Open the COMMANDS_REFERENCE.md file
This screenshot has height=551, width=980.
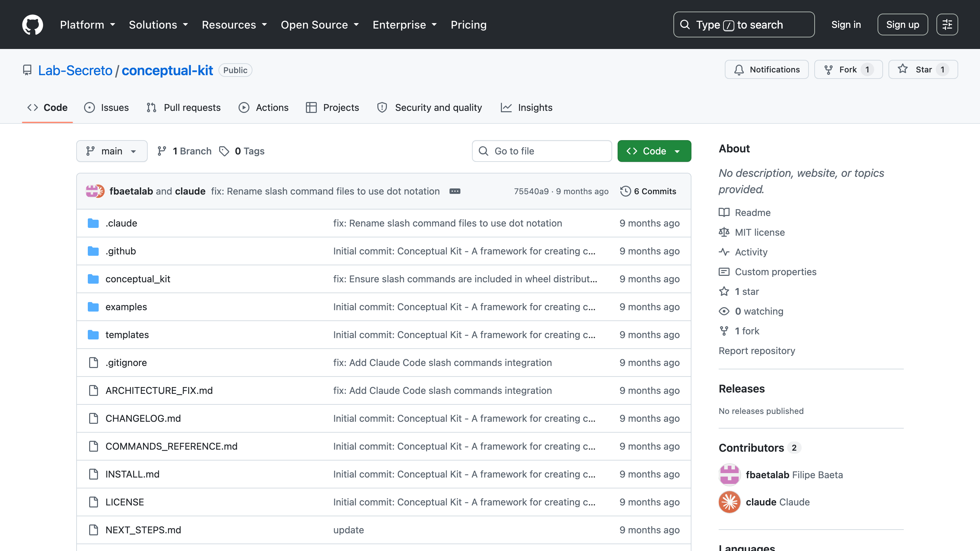pos(171,447)
